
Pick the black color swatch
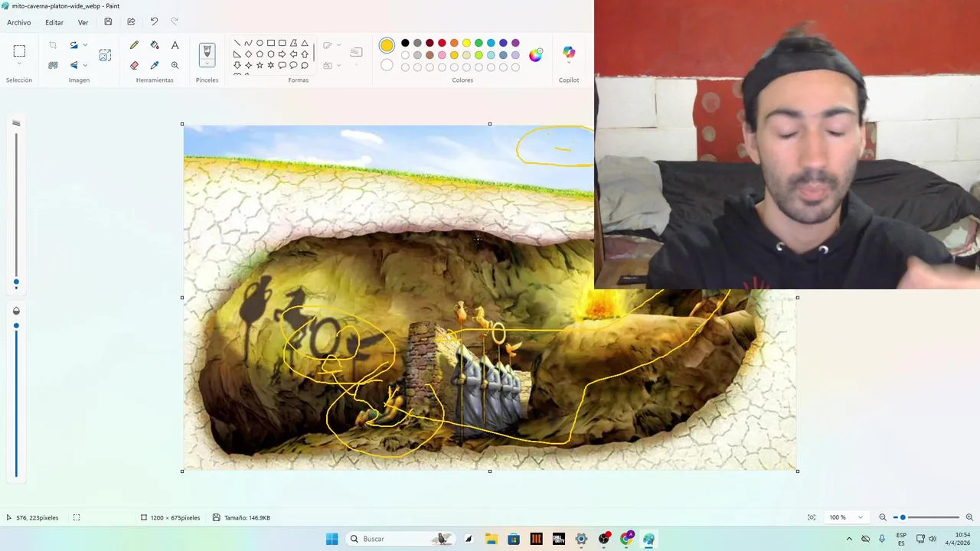pyautogui.click(x=405, y=43)
